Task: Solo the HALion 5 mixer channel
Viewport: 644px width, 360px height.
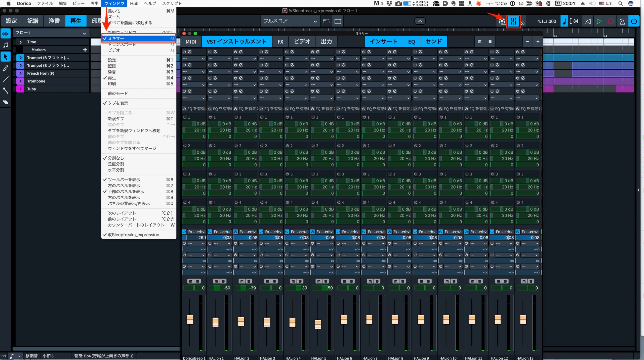Action: [326, 281]
